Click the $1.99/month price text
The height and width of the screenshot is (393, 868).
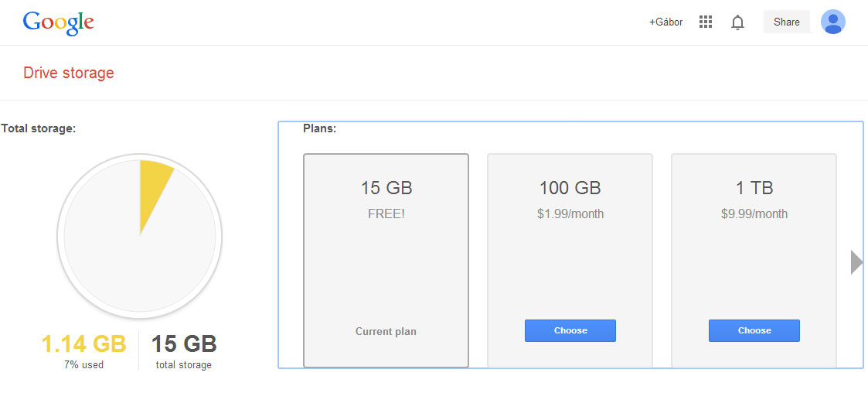point(570,214)
